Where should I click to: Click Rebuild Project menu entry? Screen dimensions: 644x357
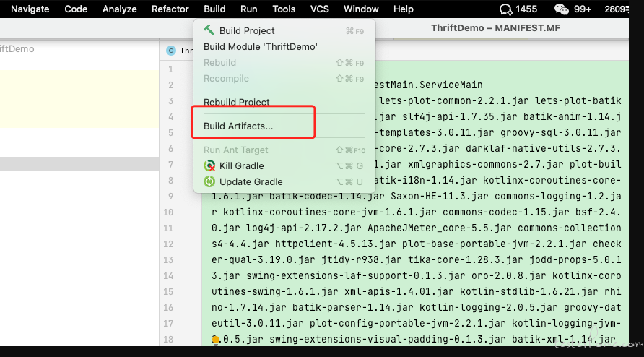[x=284, y=102]
